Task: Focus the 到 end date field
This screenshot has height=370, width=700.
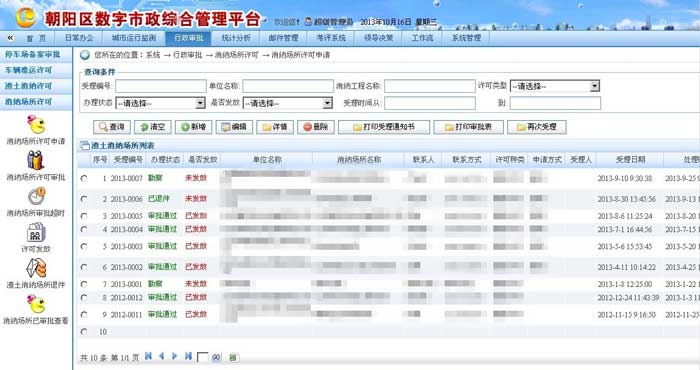Action: point(555,103)
